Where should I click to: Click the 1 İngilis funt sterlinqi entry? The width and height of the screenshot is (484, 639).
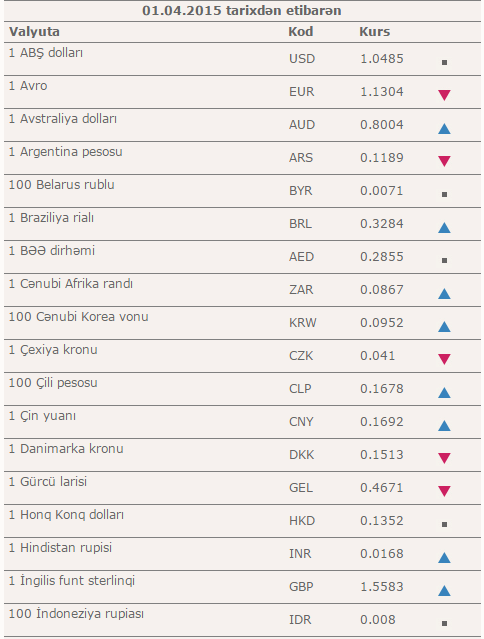tap(72, 581)
